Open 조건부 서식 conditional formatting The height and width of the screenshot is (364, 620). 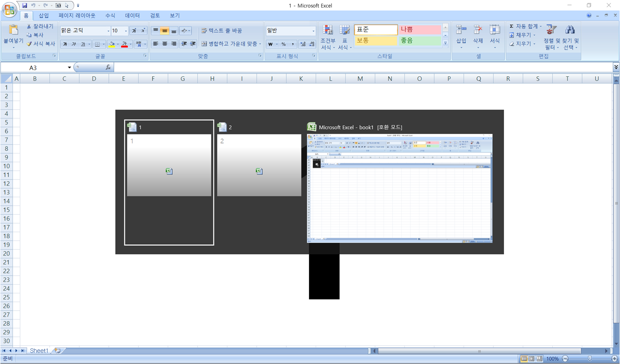point(328,37)
